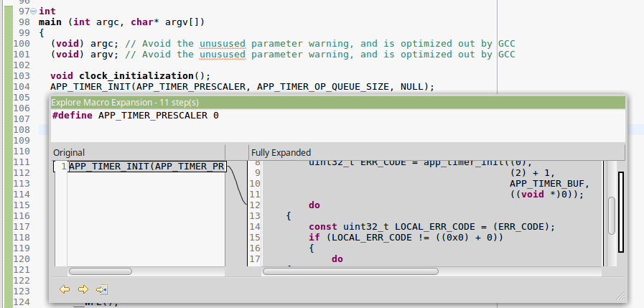Click the horizontal scrollbar under Fully Expanded pane
The width and height of the screenshot is (644, 308).
tap(350, 271)
